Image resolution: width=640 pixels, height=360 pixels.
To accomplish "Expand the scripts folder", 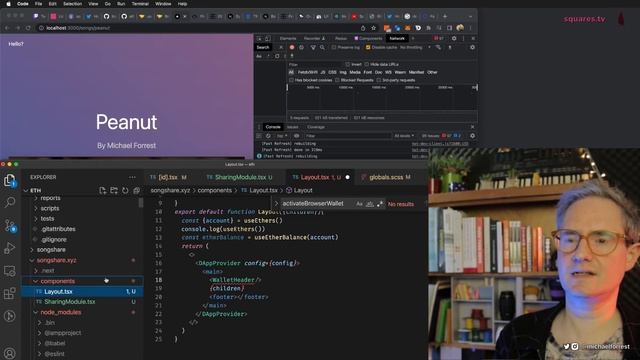I will coord(50,208).
